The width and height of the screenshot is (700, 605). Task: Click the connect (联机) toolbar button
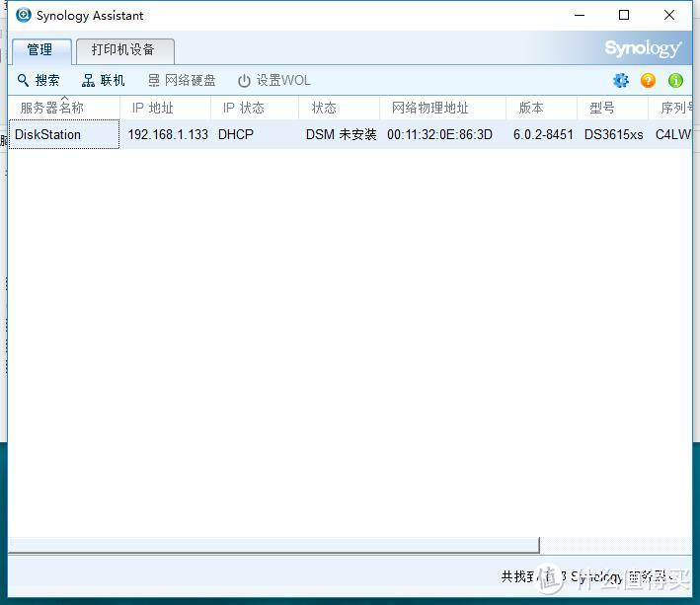pos(103,80)
